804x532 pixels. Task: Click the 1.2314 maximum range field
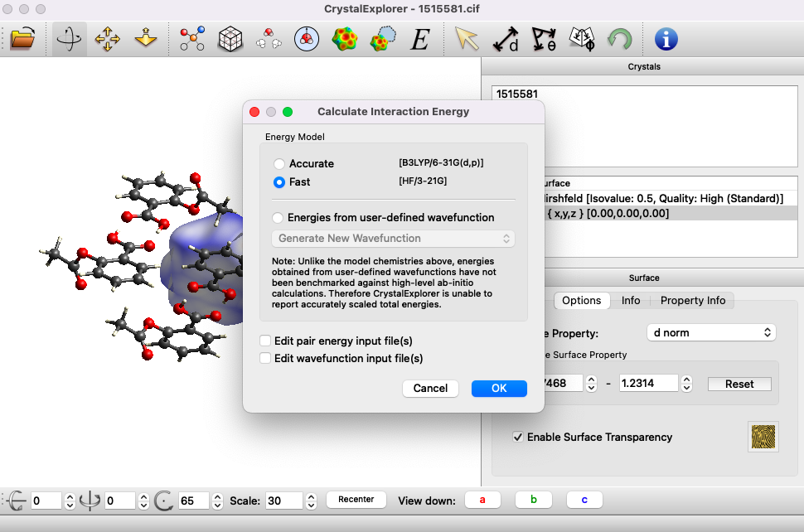pos(649,384)
